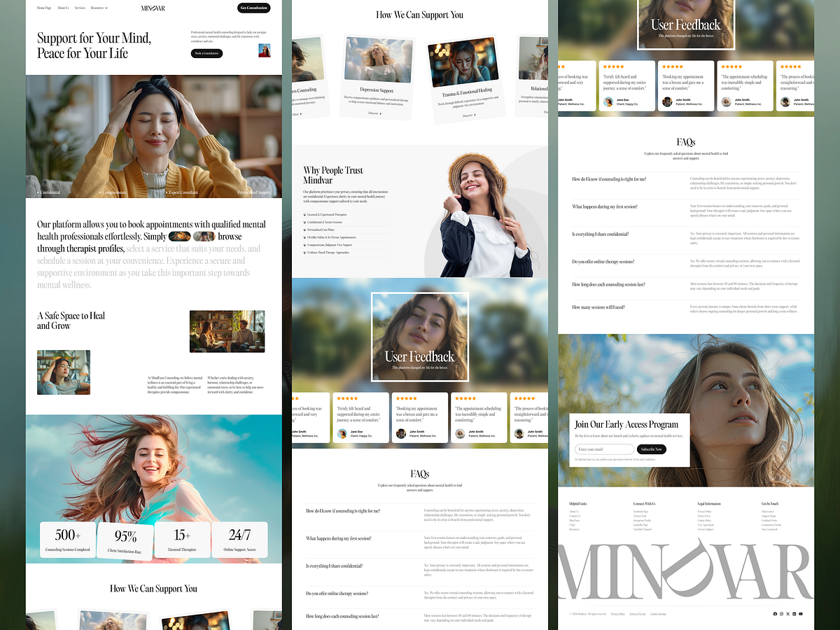Click the Enter your email field
Image resolution: width=840 pixels, height=630 pixels.
(x=604, y=449)
